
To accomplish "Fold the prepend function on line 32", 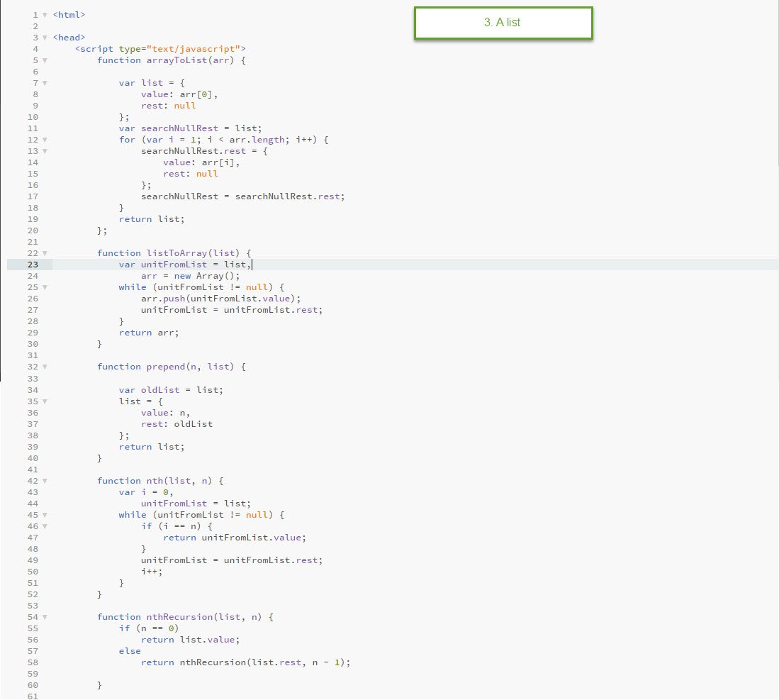I will pyautogui.click(x=45, y=367).
